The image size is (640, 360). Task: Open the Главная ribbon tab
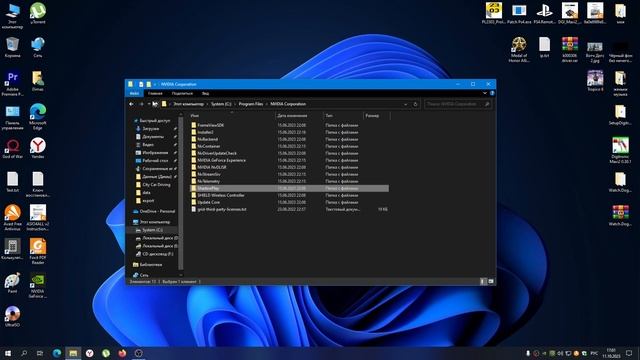click(155, 93)
